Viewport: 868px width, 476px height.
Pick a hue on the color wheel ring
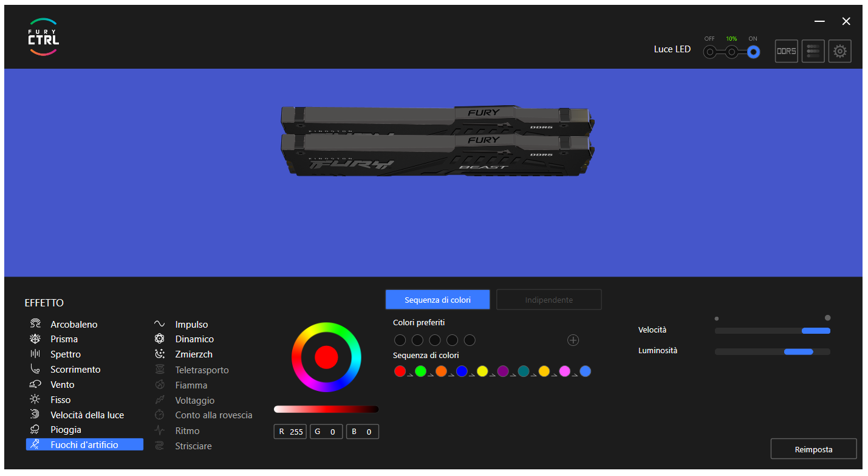(x=326, y=328)
